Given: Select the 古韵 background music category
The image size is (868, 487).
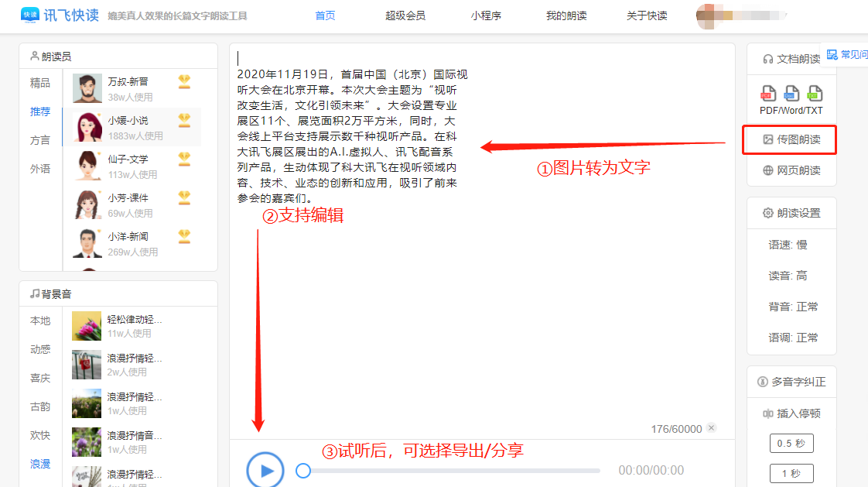Looking at the screenshot, I should pyautogui.click(x=40, y=407).
